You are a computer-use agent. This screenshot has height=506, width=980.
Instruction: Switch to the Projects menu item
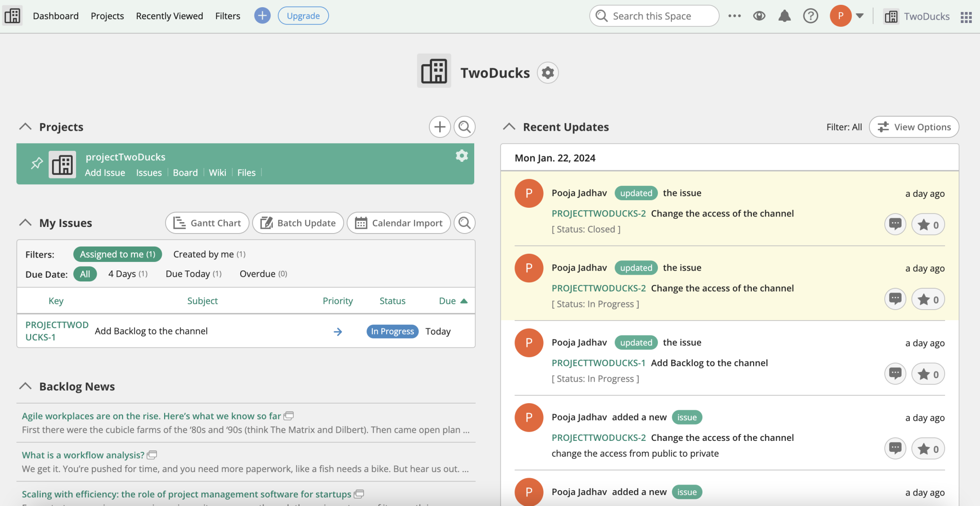[107, 15]
